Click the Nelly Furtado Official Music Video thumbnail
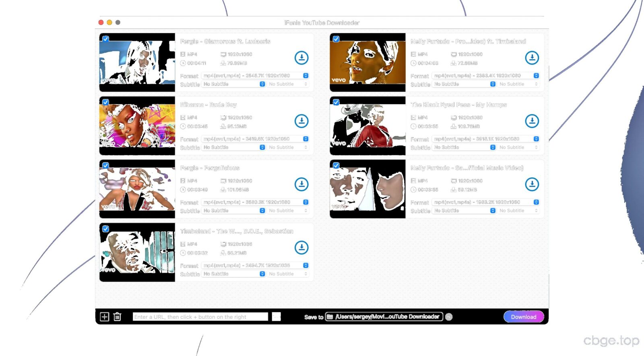Viewport: 644px width, 356px height. pyautogui.click(x=367, y=189)
